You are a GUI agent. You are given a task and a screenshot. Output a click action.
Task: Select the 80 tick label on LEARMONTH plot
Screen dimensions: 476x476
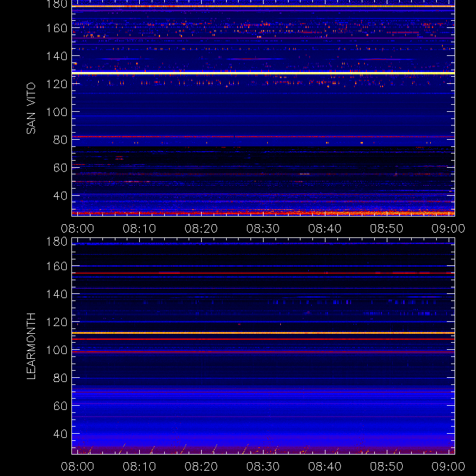60,378
